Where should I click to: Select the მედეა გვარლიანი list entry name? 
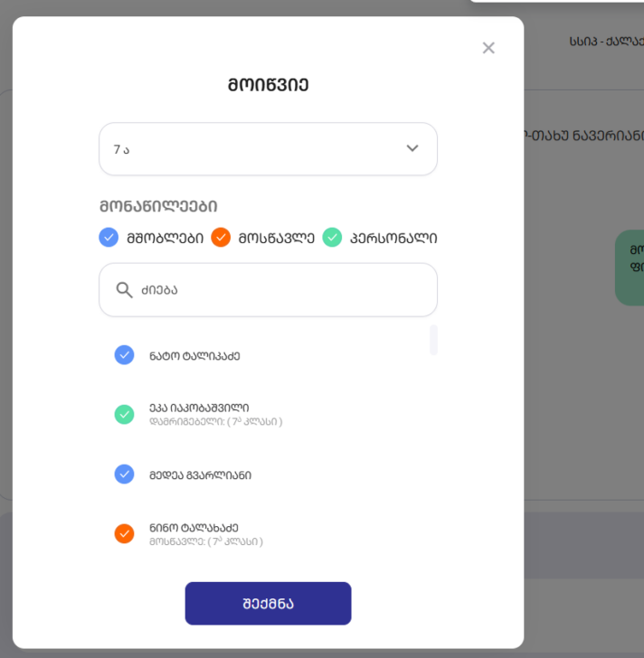click(x=200, y=475)
